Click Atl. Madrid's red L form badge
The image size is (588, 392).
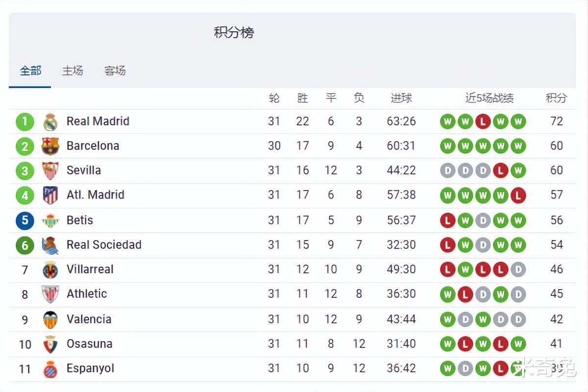518,196
